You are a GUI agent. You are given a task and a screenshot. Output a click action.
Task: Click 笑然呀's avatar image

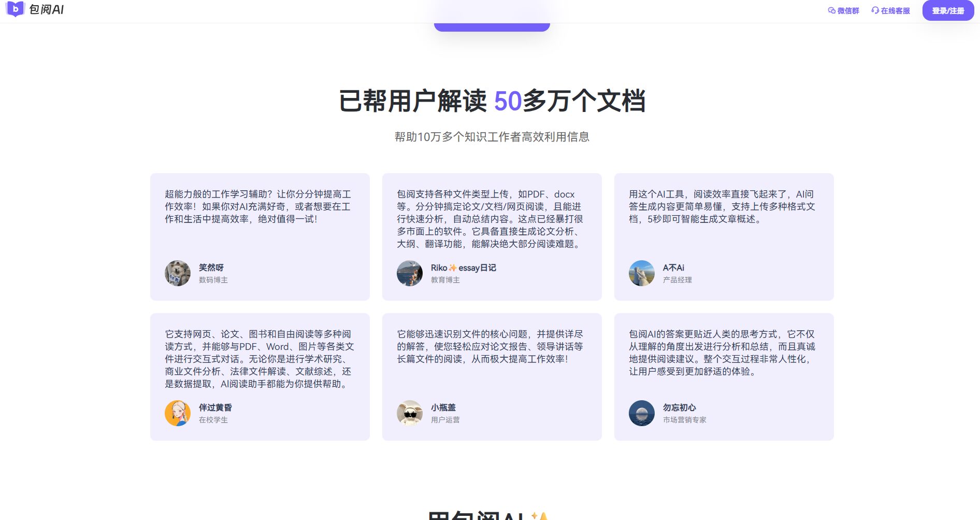[178, 273]
